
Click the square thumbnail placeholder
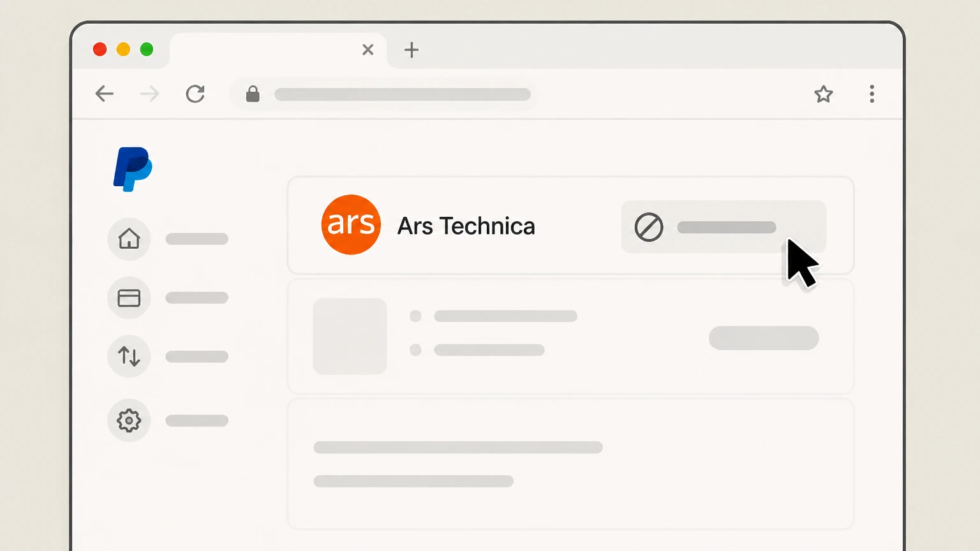pos(350,336)
